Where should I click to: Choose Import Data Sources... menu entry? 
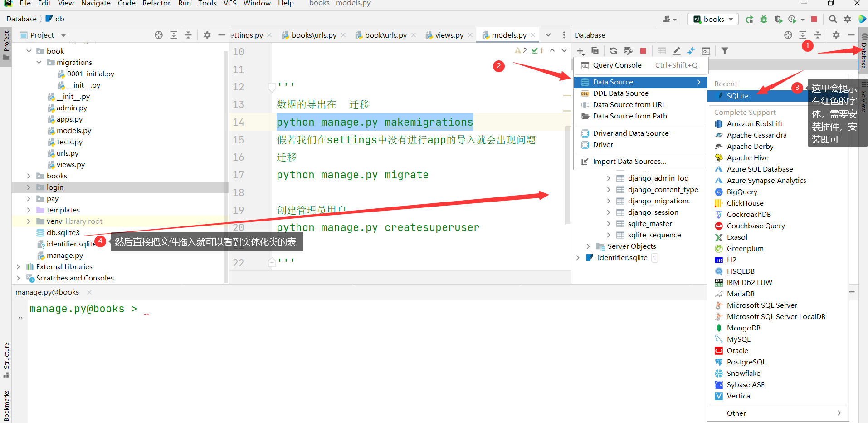[629, 162]
